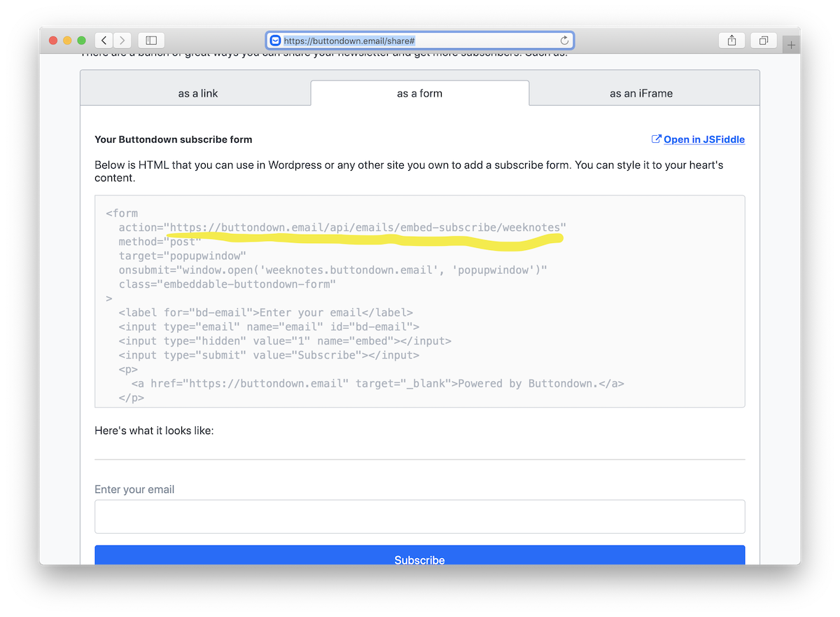Switch to the 'as a link' tab
The height and width of the screenshot is (617, 840).
click(x=198, y=93)
